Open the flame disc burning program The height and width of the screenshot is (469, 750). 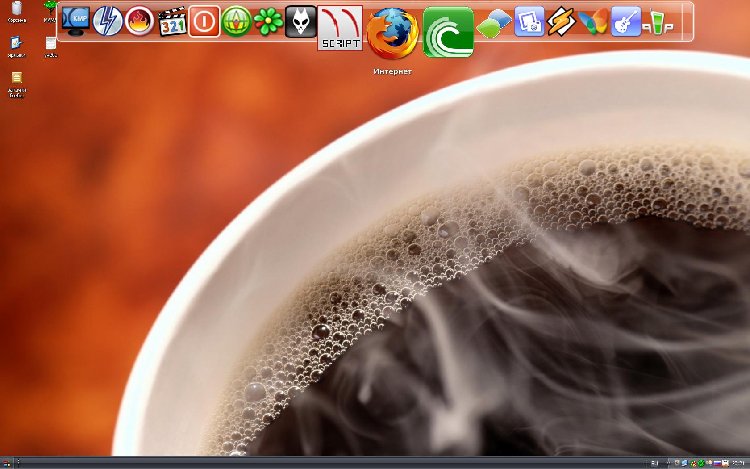pyautogui.click(x=139, y=22)
